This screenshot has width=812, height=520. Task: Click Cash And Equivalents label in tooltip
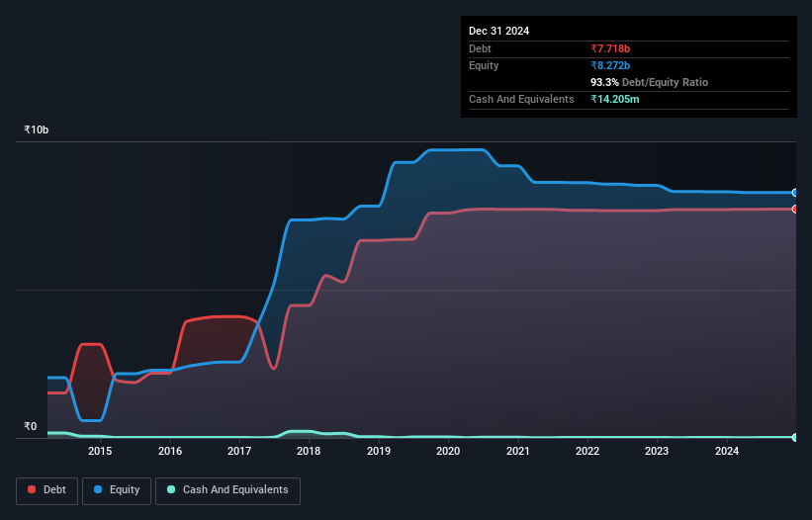tap(521, 99)
